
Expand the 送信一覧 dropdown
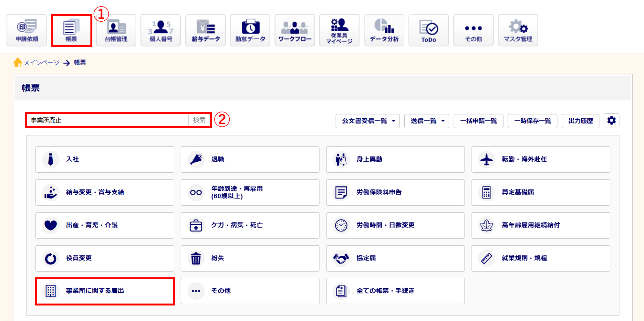427,121
